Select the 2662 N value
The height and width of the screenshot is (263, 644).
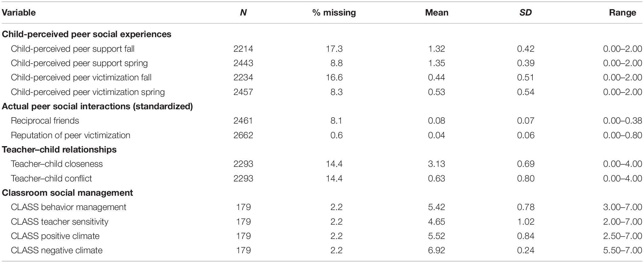(243, 135)
